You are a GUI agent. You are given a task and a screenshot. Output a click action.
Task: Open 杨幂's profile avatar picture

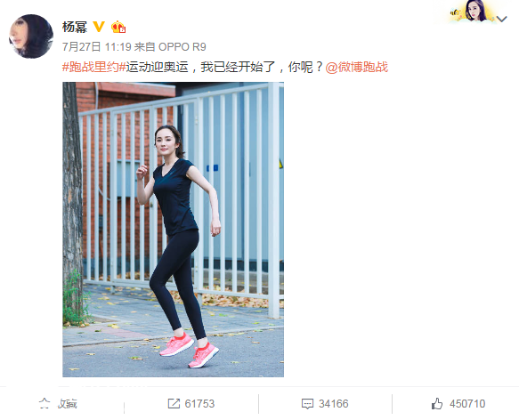[31, 36]
